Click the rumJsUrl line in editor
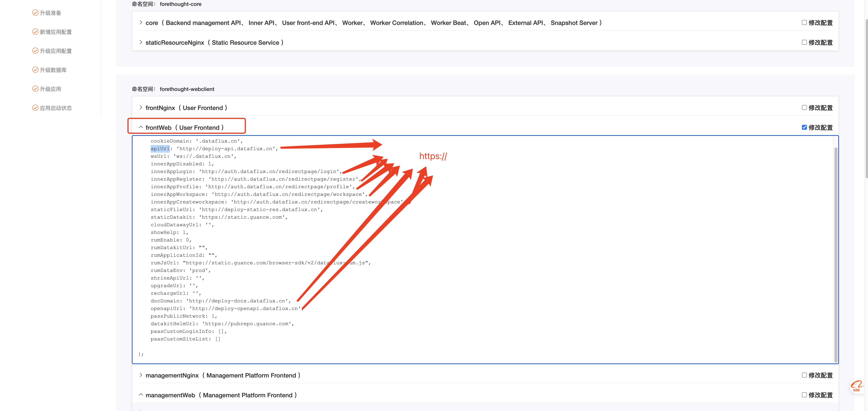Image resolution: width=868 pixels, height=411 pixels. (261, 263)
